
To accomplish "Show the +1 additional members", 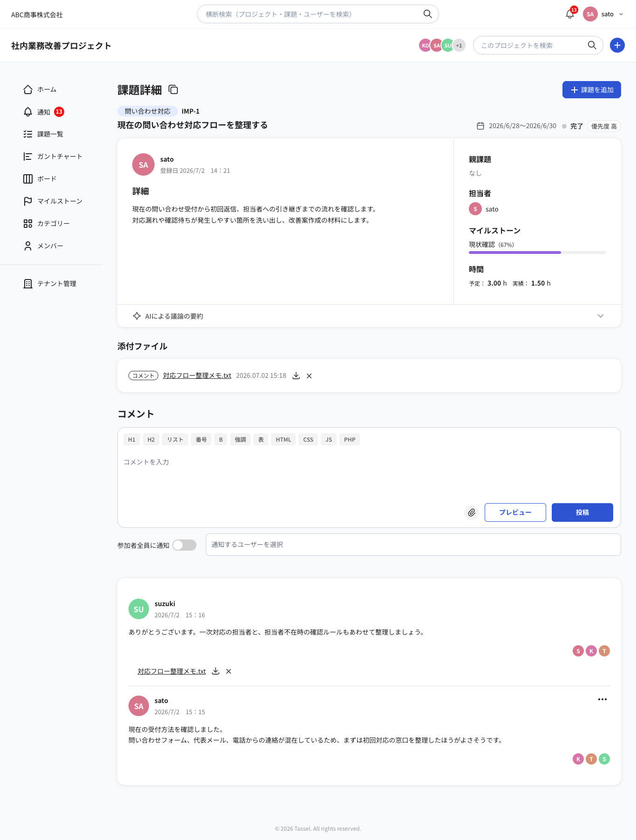I will 459,45.
